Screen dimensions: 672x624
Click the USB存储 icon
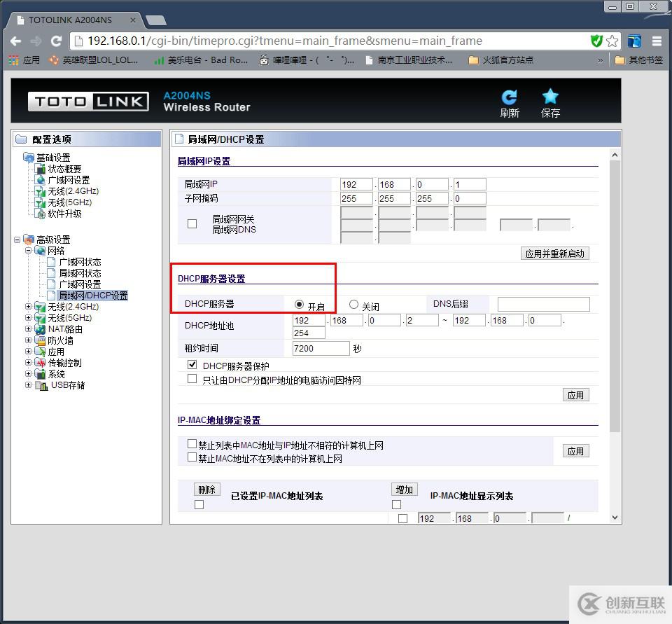(x=41, y=386)
